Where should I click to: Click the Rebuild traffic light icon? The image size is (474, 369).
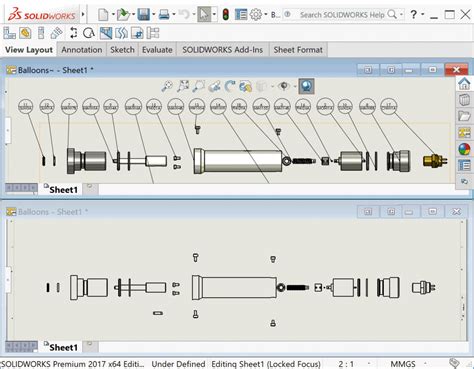click(x=226, y=15)
